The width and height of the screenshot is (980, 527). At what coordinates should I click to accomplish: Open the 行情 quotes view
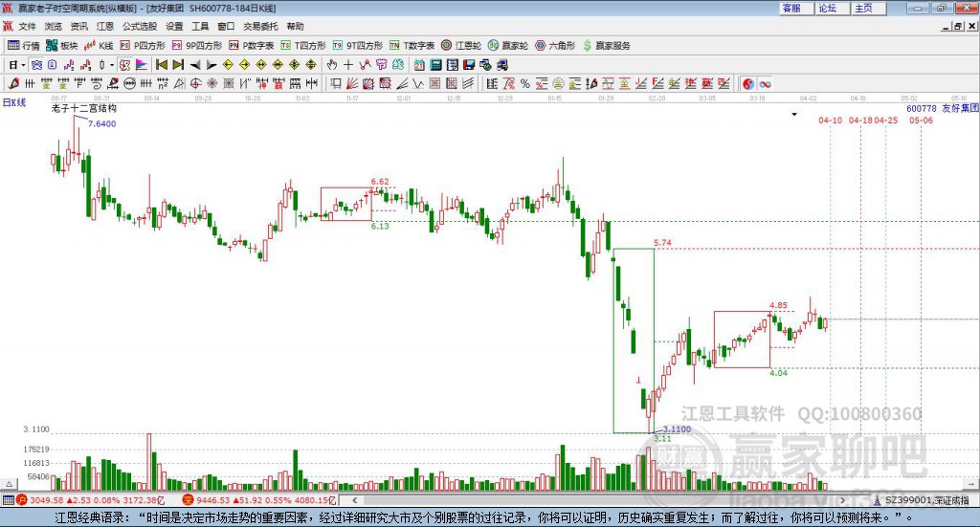(x=23, y=46)
